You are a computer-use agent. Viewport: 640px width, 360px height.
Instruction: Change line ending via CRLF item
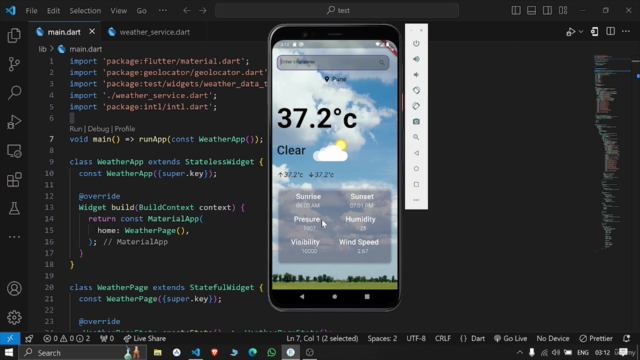pos(443,338)
